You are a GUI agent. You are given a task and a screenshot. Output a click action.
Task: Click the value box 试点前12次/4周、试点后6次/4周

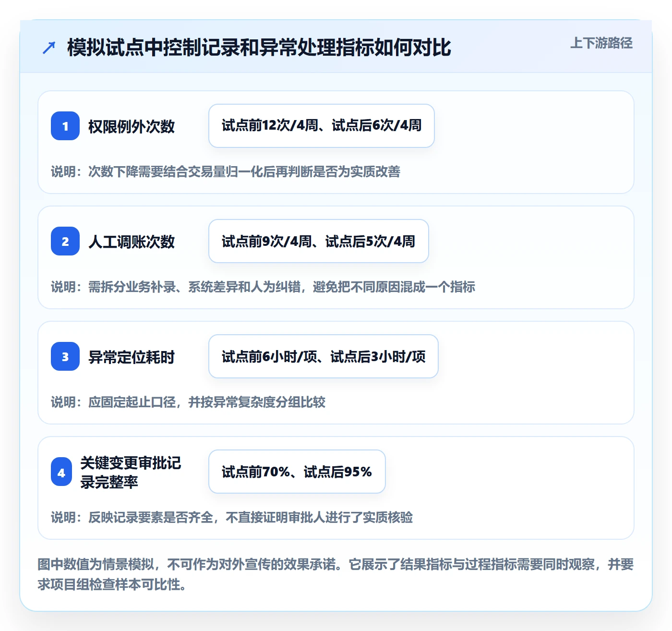coord(322,126)
